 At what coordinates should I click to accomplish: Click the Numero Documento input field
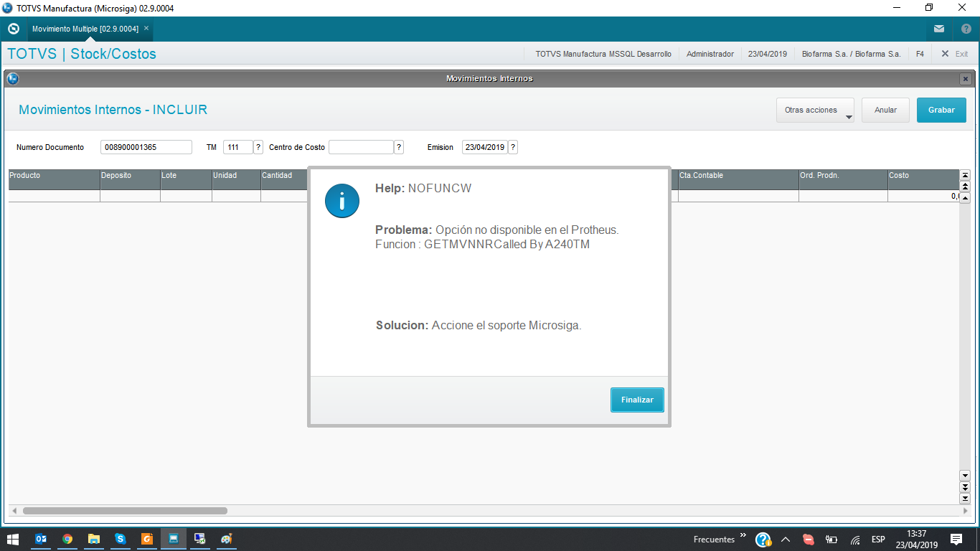coord(146,147)
